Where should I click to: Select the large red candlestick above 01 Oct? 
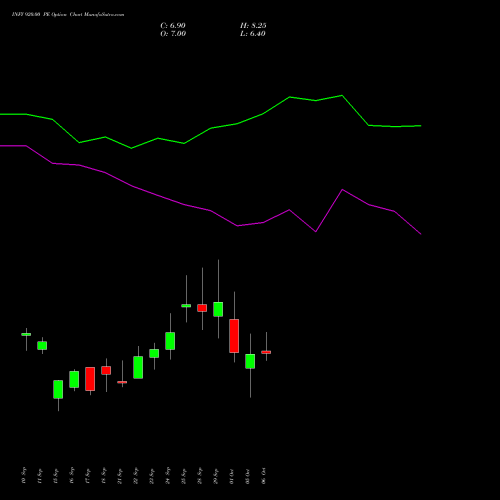coord(234,336)
